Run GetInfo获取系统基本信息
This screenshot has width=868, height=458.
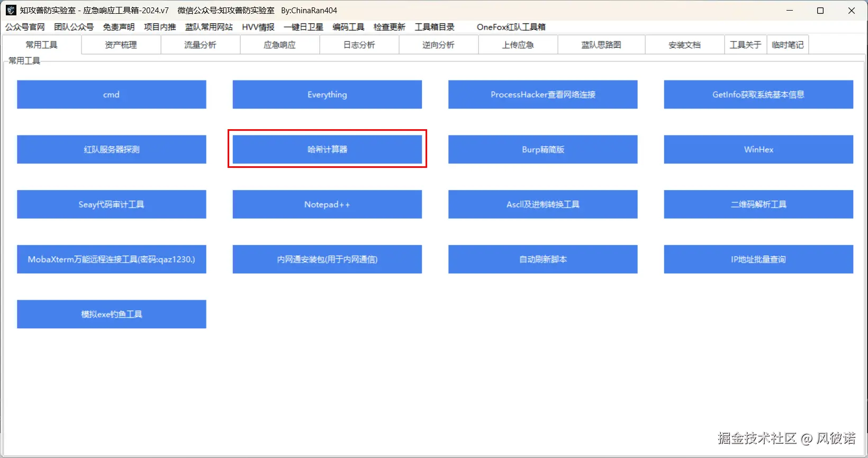pyautogui.click(x=758, y=94)
